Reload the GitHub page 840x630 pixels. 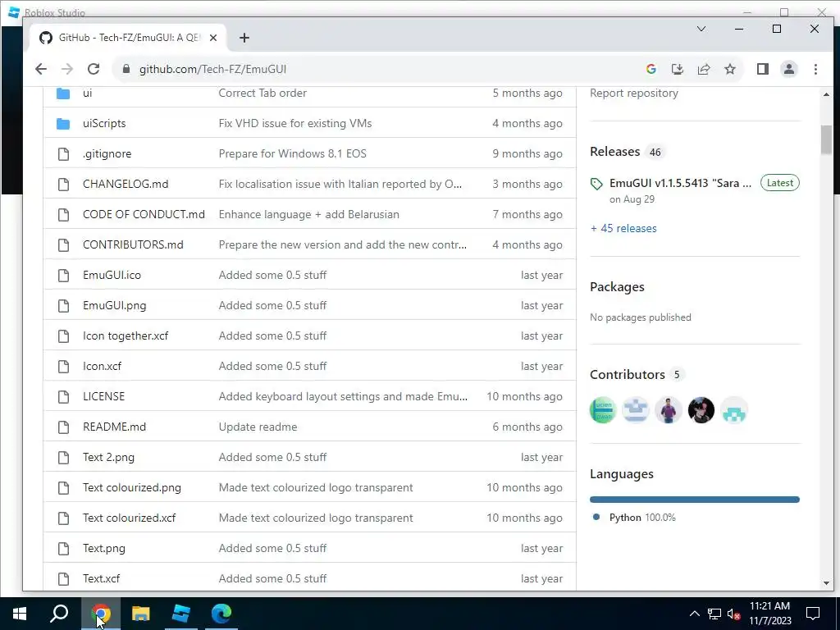(94, 69)
